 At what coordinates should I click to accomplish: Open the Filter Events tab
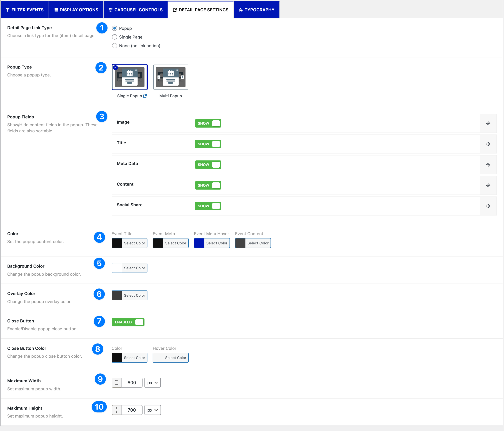[25, 10]
